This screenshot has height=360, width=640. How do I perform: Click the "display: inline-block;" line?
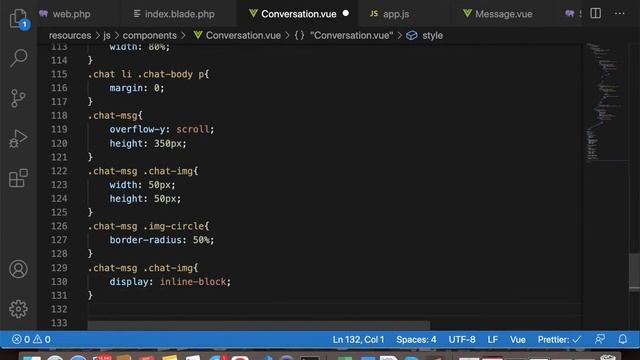click(x=170, y=282)
